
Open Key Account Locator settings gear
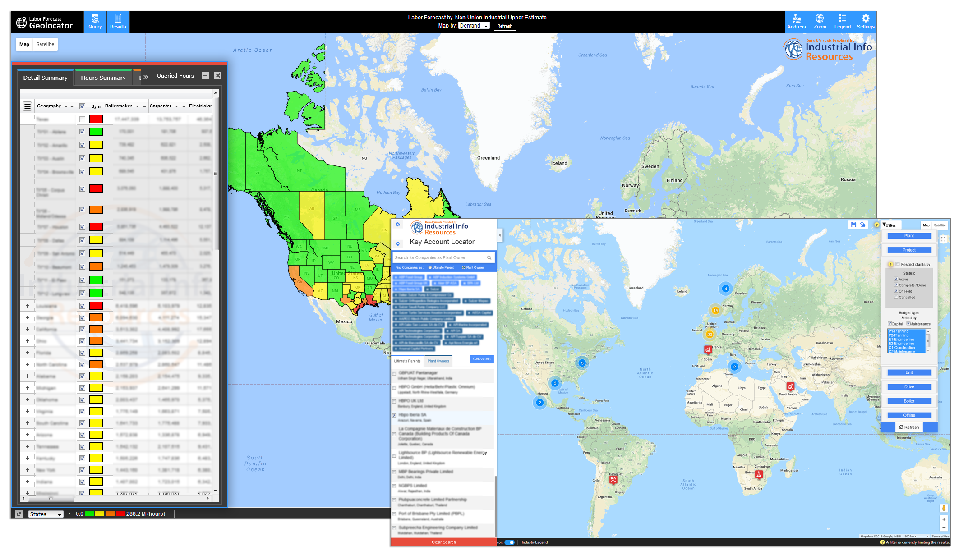pos(397,224)
